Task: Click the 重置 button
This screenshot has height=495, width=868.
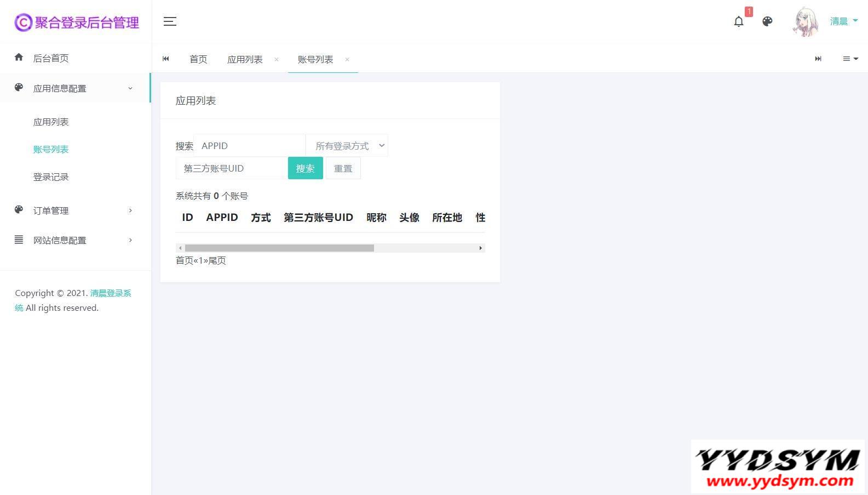Action: pos(343,168)
